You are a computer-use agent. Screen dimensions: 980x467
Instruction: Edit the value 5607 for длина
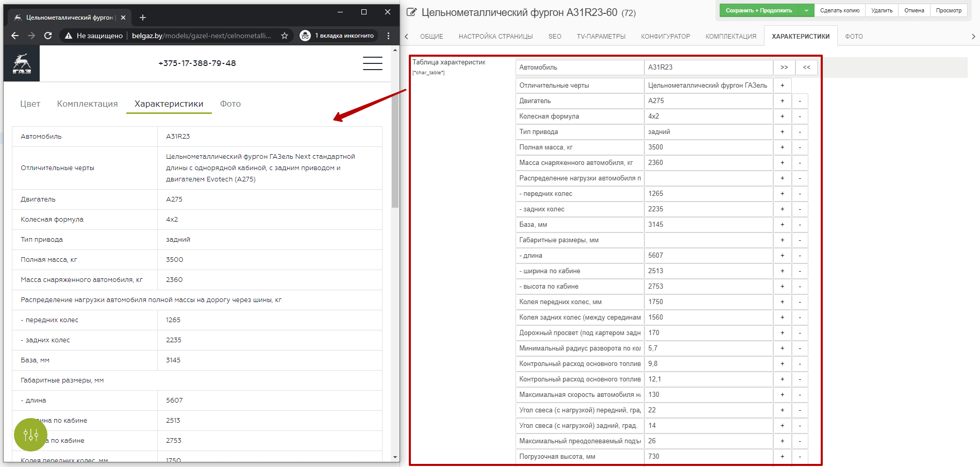(708, 256)
